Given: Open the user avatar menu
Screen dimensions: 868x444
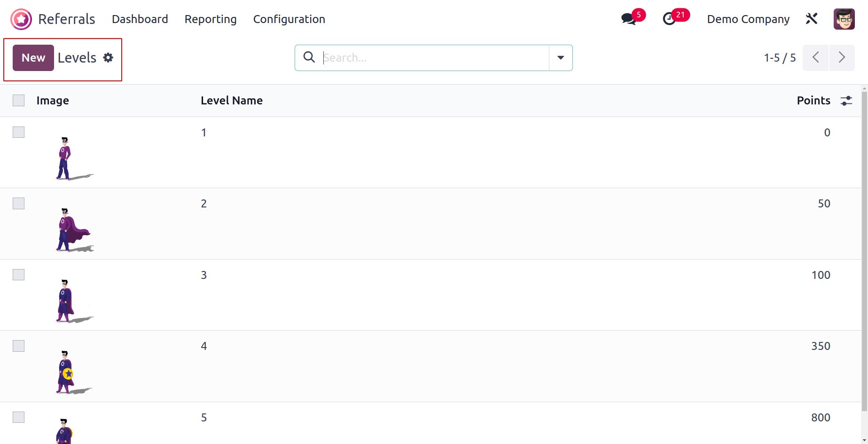Looking at the screenshot, I should tap(844, 19).
